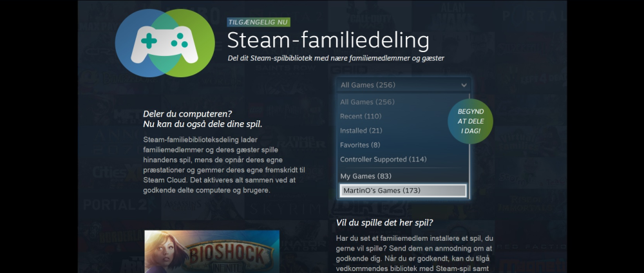644x273 pixels.
Task: Click the Steam-familiedeling page title
Action: click(x=328, y=41)
